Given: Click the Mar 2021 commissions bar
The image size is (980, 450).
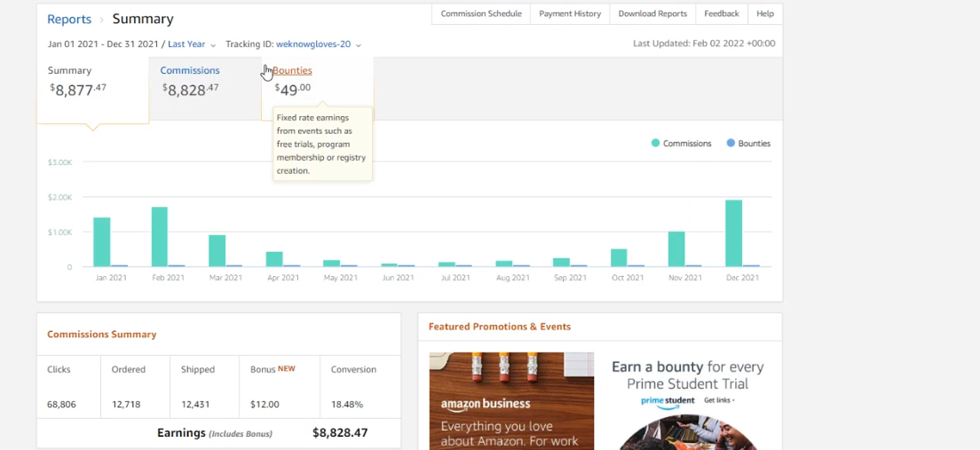Looking at the screenshot, I should pyautogui.click(x=217, y=250).
